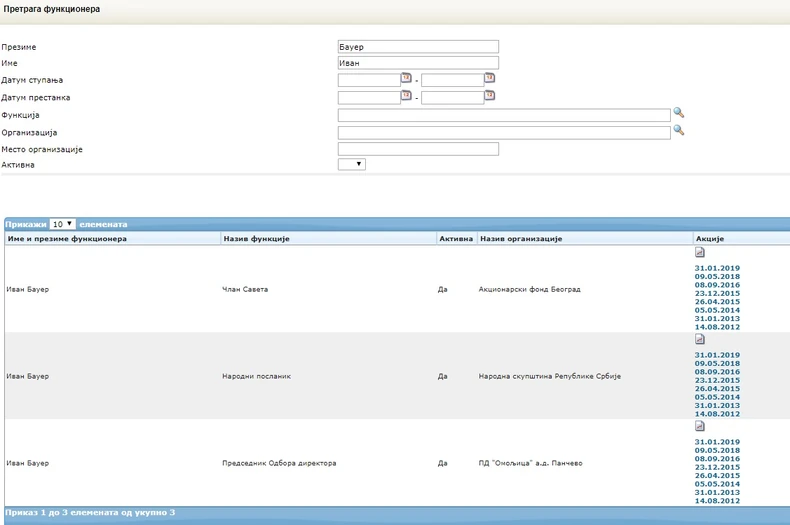Screen dimensions: 790x525
Task: Sort by Назив организације column header
Action: (520, 239)
